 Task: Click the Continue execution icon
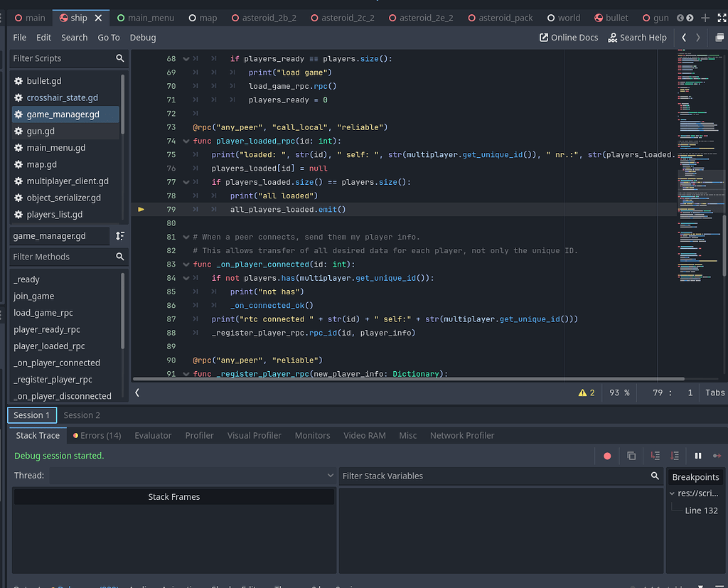coord(717,456)
